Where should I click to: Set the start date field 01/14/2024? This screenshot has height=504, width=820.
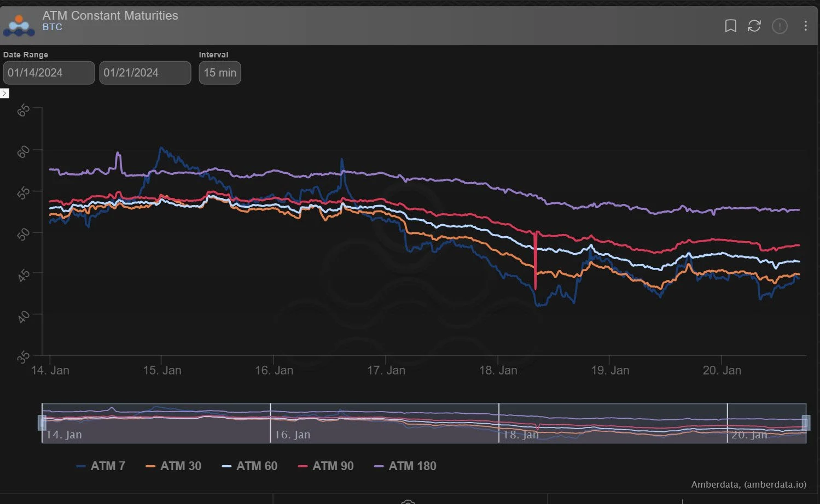[49, 73]
